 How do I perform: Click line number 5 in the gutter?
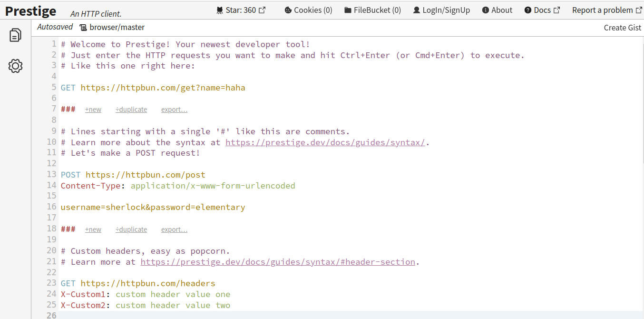(54, 88)
